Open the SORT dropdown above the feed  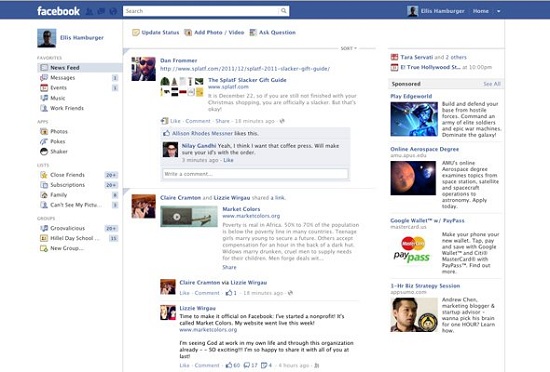[x=349, y=48]
